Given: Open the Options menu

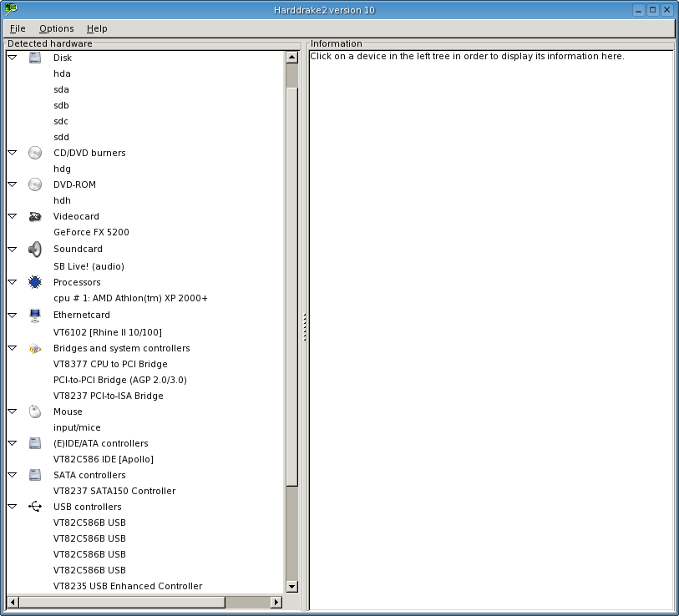Looking at the screenshot, I should 56,28.
